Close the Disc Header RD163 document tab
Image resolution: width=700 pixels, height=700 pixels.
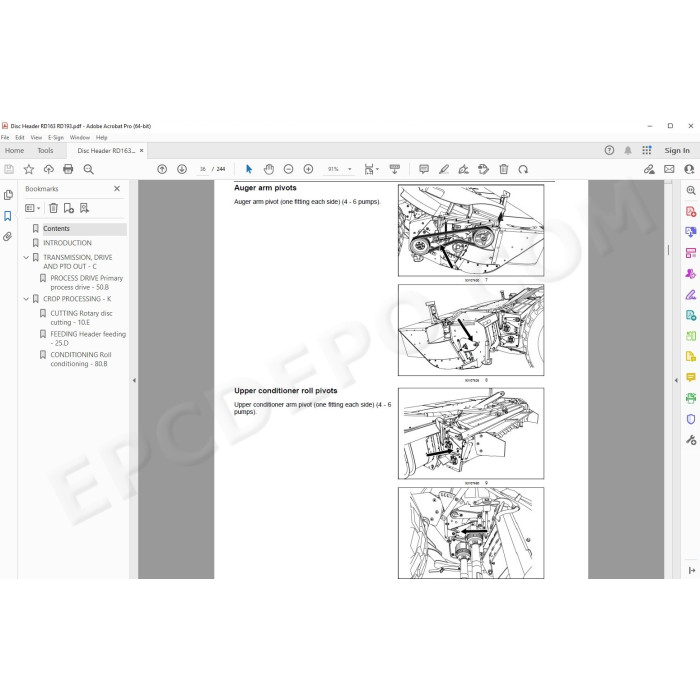(x=142, y=150)
